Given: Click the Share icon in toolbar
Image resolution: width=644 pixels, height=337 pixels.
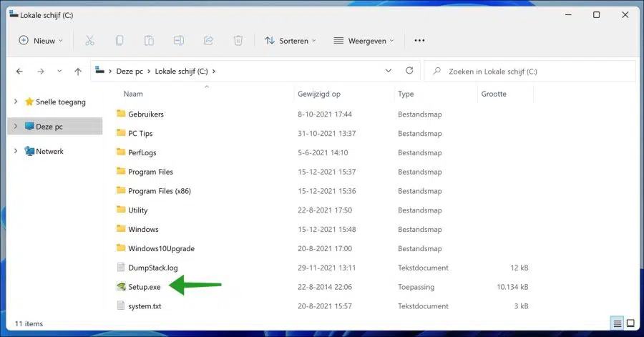Looking at the screenshot, I should (x=209, y=40).
